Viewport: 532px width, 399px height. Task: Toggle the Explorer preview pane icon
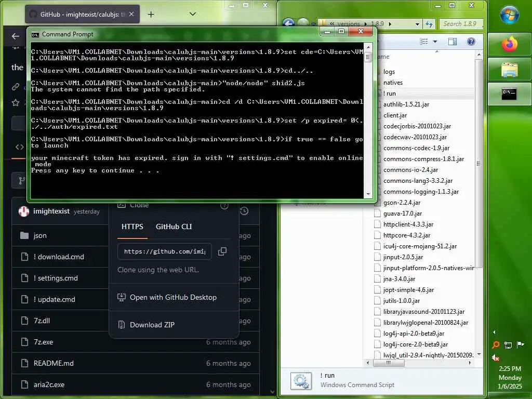pos(453,42)
